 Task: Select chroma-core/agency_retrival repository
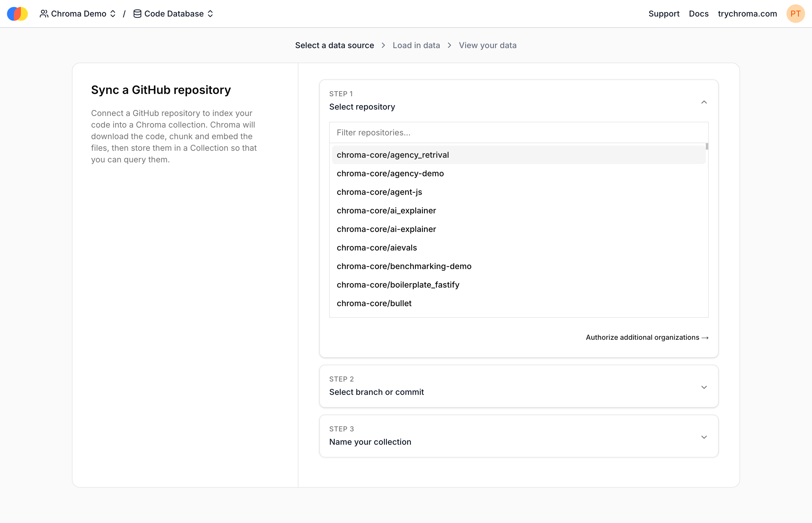393,155
